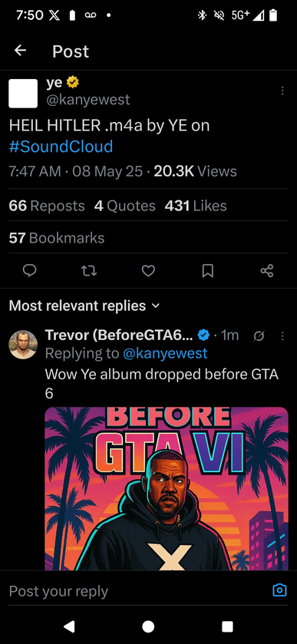View the 66 Reposts list

click(x=47, y=206)
